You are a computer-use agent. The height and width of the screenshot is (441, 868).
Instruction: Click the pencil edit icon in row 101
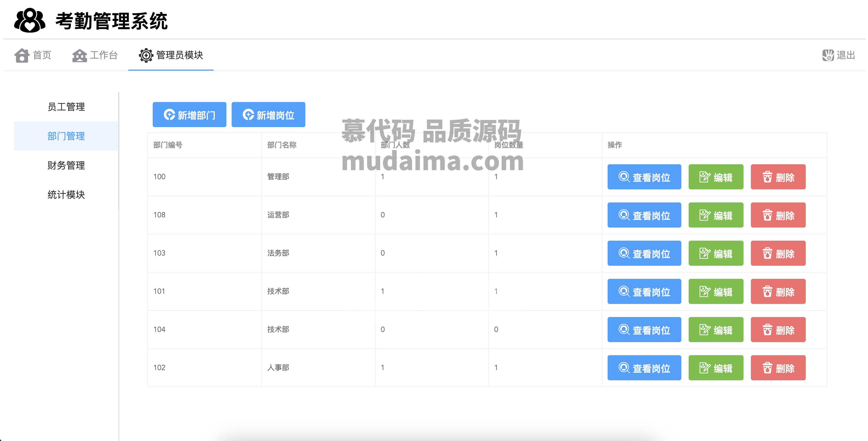tap(705, 291)
